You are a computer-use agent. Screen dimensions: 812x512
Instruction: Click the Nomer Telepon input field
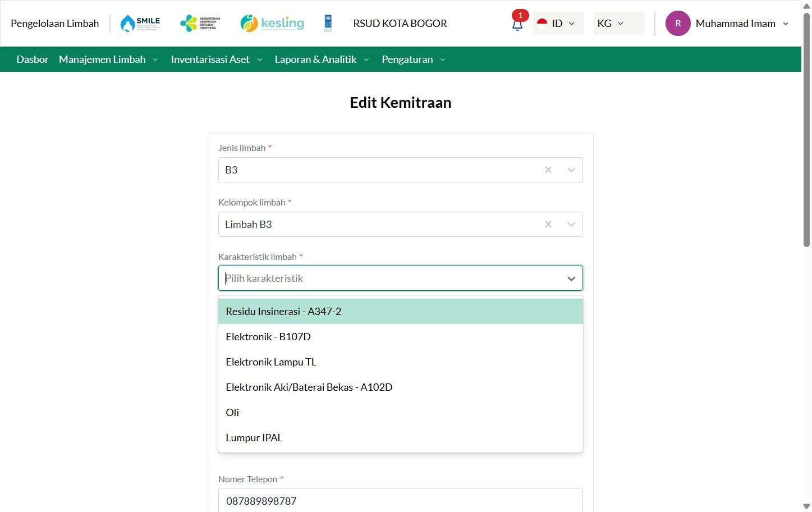pyautogui.click(x=401, y=500)
